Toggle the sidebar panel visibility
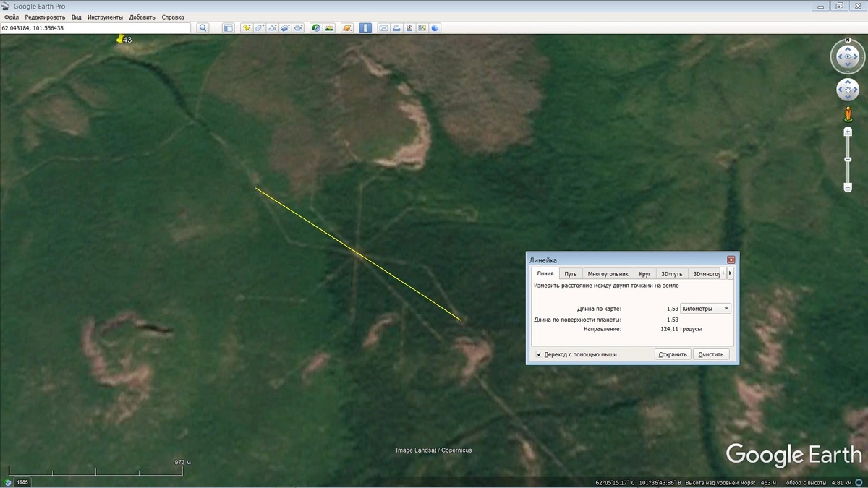 click(x=228, y=28)
